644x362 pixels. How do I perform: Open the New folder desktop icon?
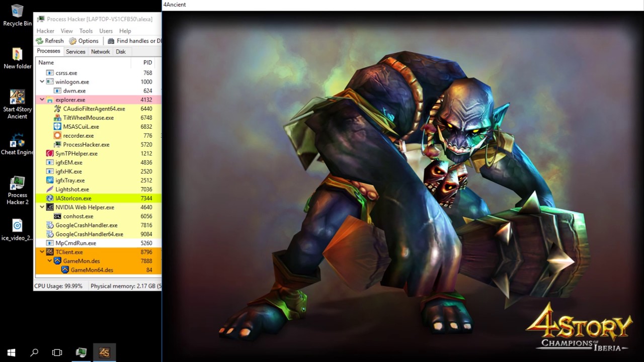pos(17,58)
